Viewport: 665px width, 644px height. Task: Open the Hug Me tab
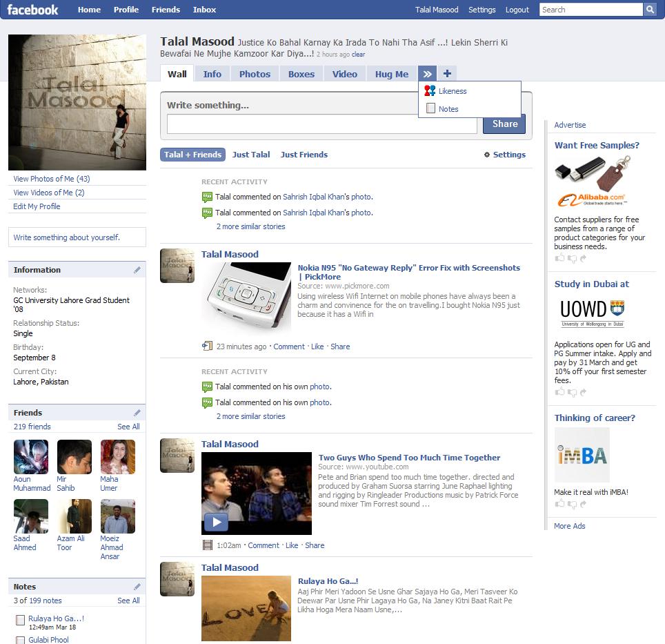pyautogui.click(x=392, y=75)
